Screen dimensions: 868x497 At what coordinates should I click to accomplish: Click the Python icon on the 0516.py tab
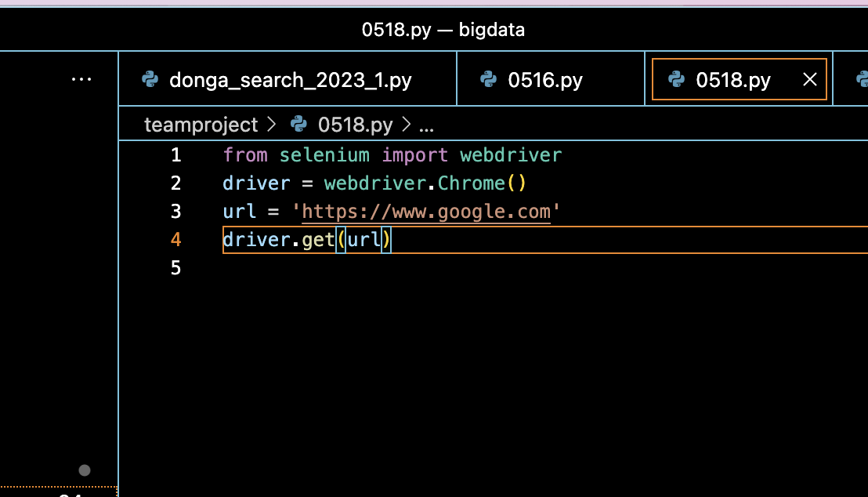point(489,79)
